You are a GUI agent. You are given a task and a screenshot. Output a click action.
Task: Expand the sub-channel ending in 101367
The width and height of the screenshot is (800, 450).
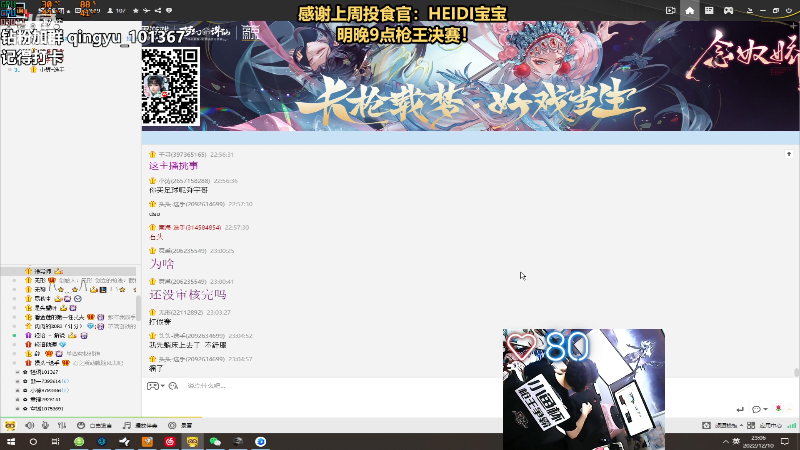(18, 372)
